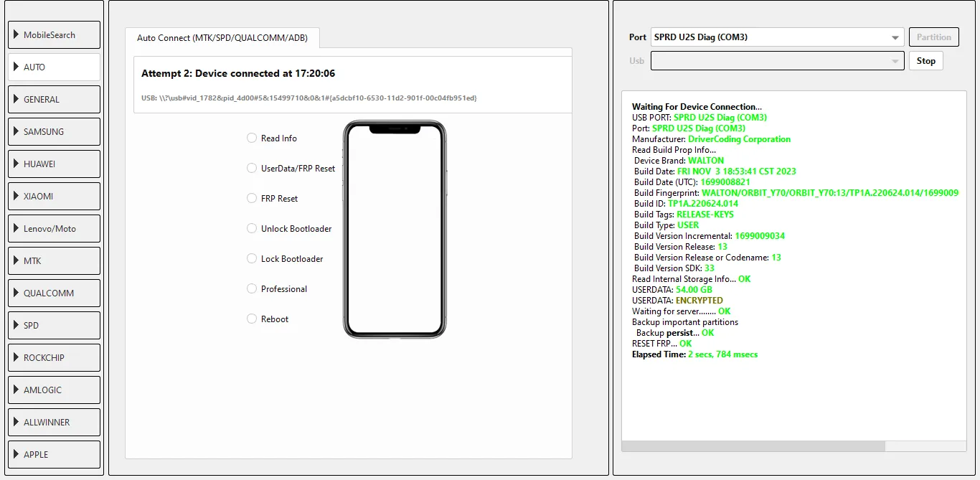The width and height of the screenshot is (980, 480).
Task: Select the Unlock Bootloader option
Action: (252, 229)
